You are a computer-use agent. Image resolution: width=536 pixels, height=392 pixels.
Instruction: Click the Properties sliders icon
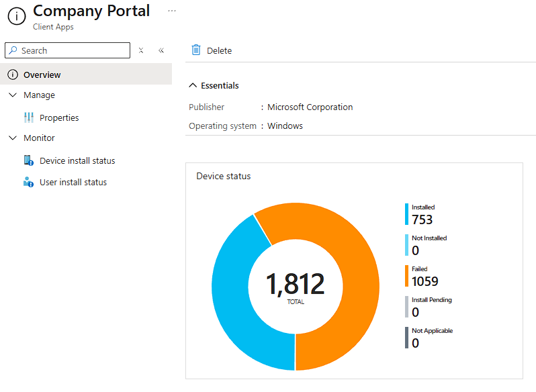[x=29, y=117]
